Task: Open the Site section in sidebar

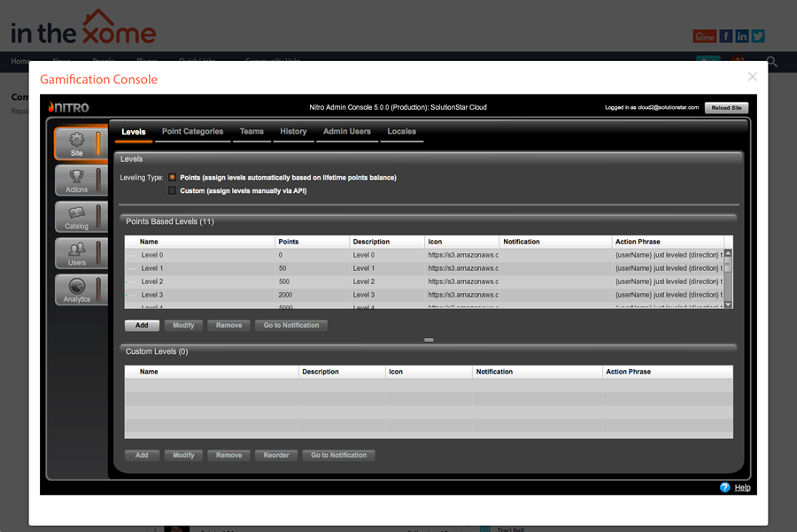Action: pyautogui.click(x=81, y=143)
